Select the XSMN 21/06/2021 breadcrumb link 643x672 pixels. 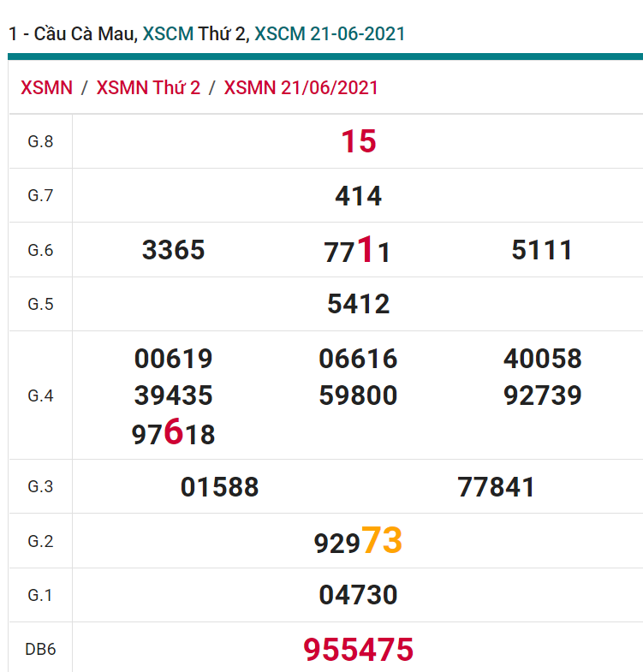click(x=301, y=88)
